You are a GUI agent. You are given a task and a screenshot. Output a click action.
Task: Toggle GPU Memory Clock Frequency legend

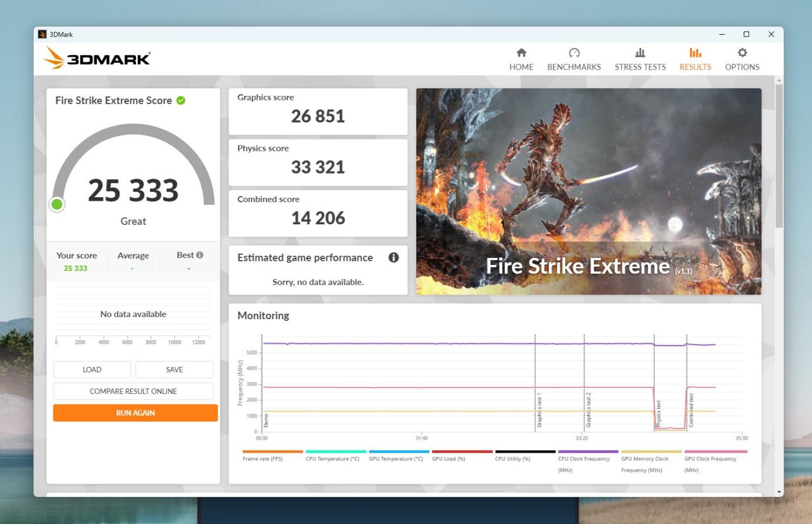(x=651, y=462)
